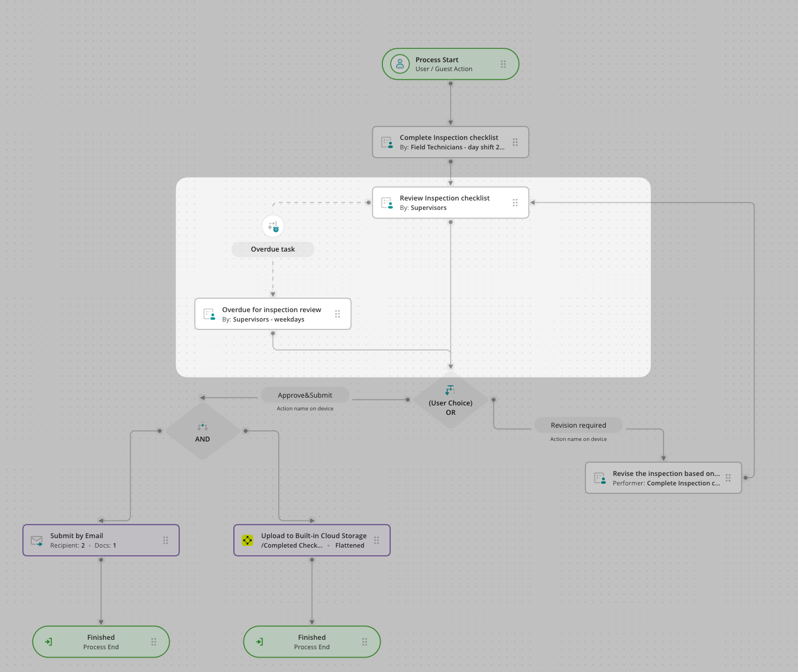Viewport: 798px width, 672px height.
Task: Click output connector below Review Inspection checklist
Action: click(x=451, y=222)
